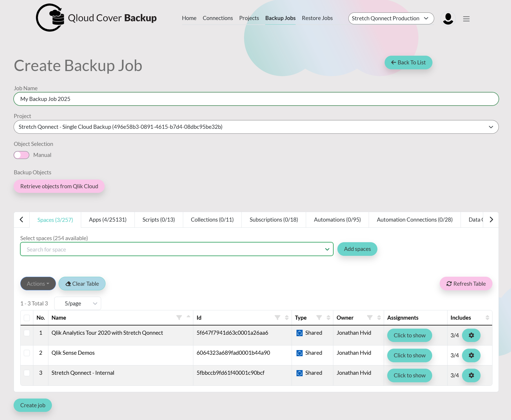Open Projects in navigation
The height and width of the screenshot is (420, 511).
(x=249, y=18)
